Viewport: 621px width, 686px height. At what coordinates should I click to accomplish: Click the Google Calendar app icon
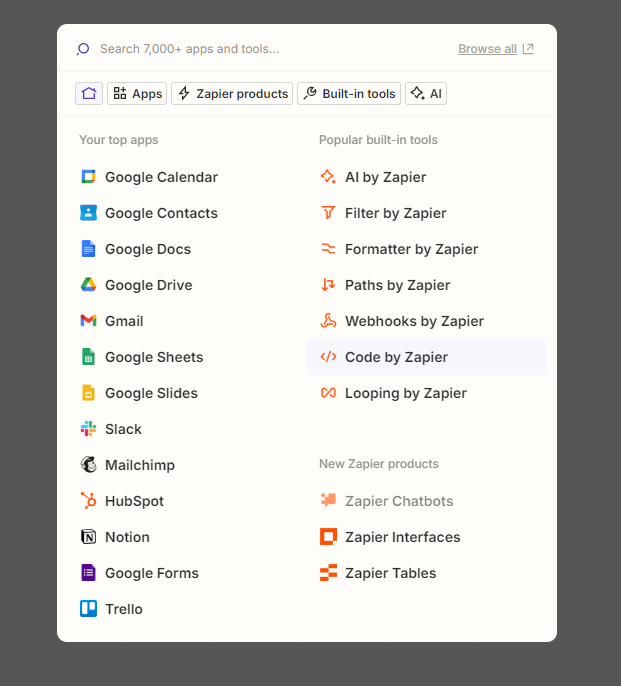[88, 177]
